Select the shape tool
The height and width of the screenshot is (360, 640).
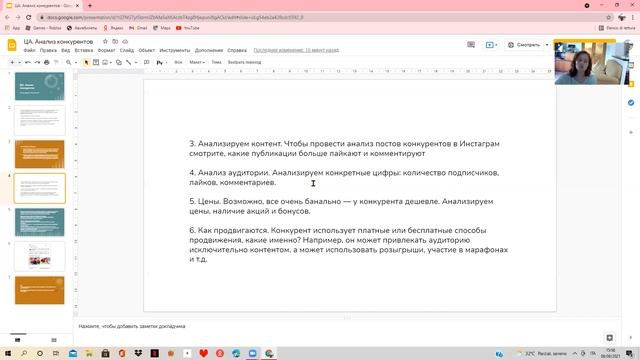coord(119,62)
